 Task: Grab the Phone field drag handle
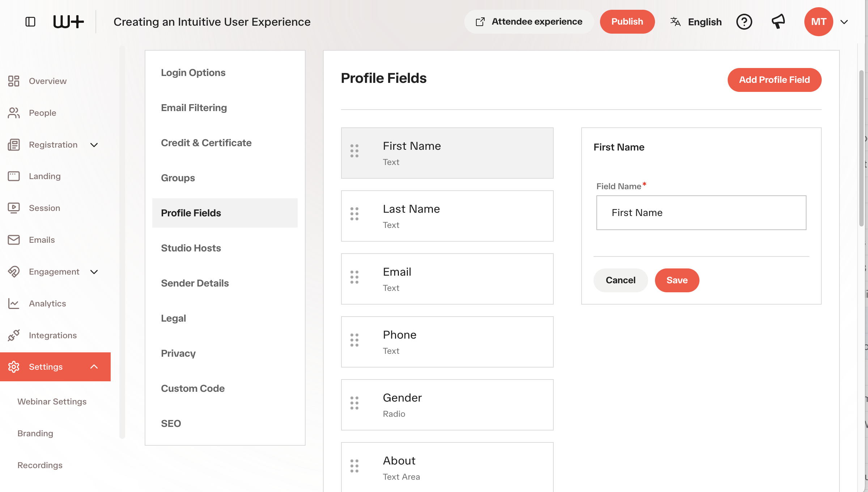tap(354, 340)
